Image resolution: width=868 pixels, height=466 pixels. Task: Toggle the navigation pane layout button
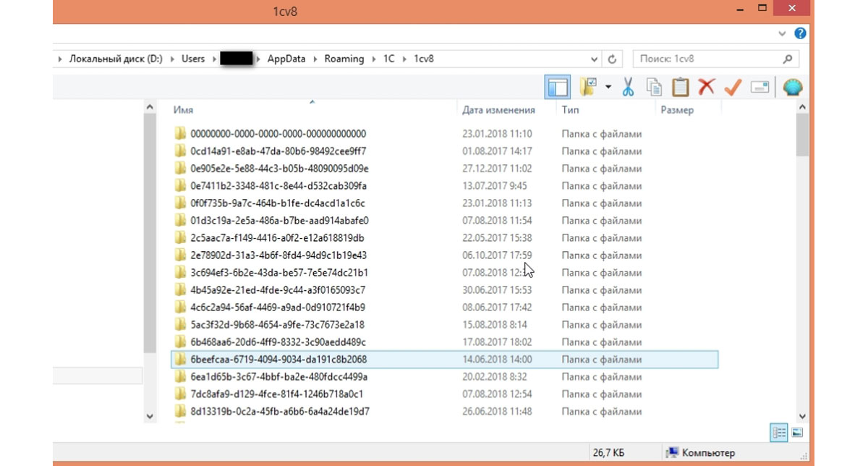(x=557, y=88)
